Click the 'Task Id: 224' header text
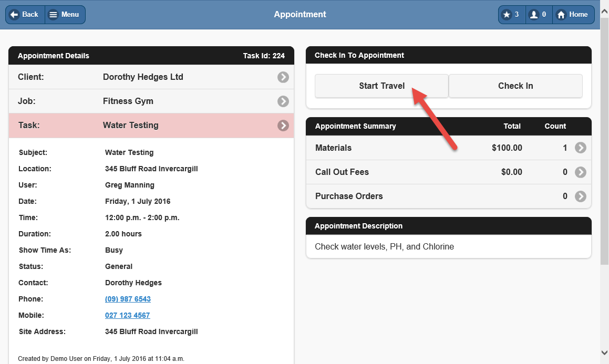The height and width of the screenshot is (364, 609). tap(264, 56)
